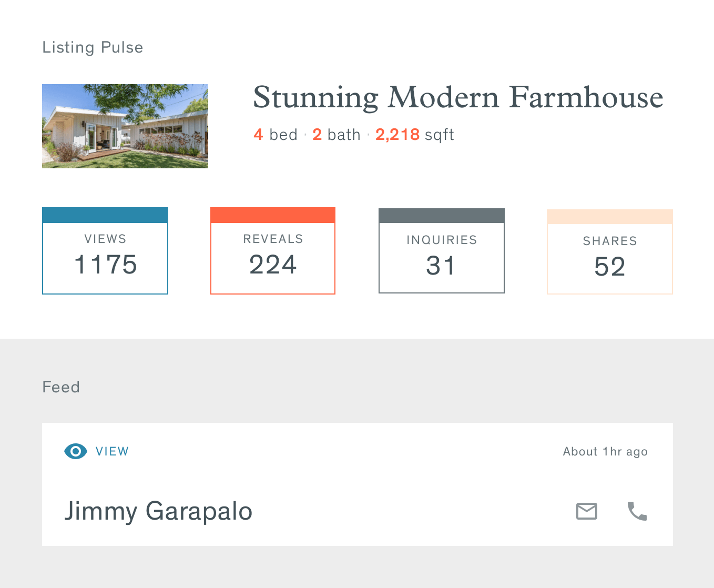714x588 pixels.
Task: Click the VIEW label in feed entry
Action: [x=112, y=451]
